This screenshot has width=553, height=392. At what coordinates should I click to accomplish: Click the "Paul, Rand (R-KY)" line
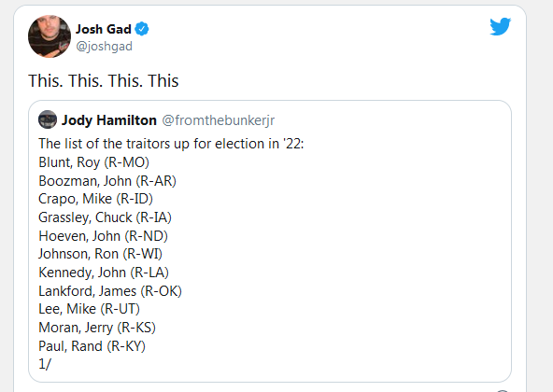point(92,346)
